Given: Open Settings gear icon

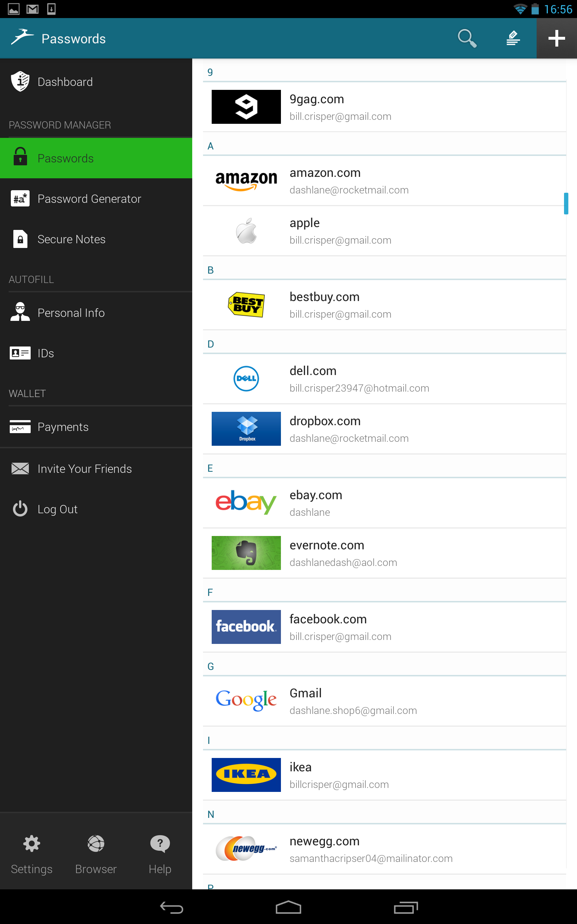Looking at the screenshot, I should (32, 843).
